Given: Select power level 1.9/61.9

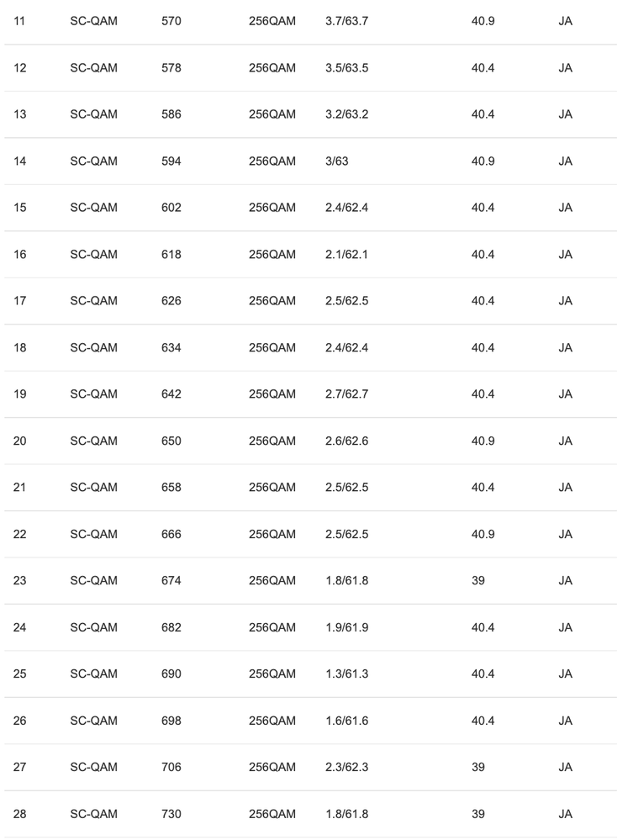Looking at the screenshot, I should 346,627.
